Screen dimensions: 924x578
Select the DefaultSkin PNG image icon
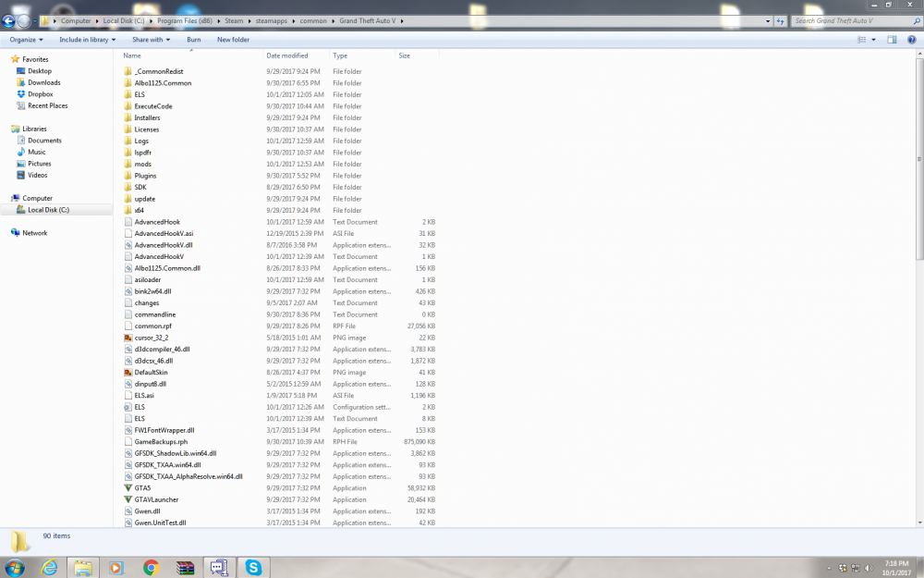point(128,372)
